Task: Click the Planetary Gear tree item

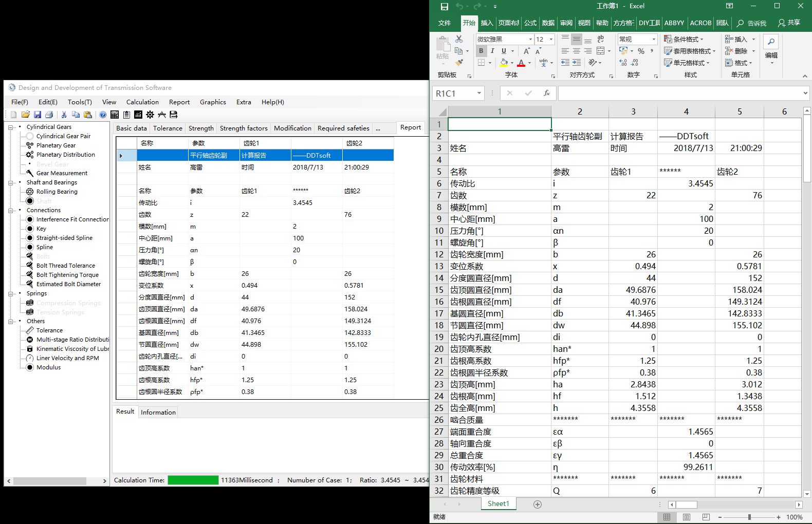Action: (x=56, y=145)
